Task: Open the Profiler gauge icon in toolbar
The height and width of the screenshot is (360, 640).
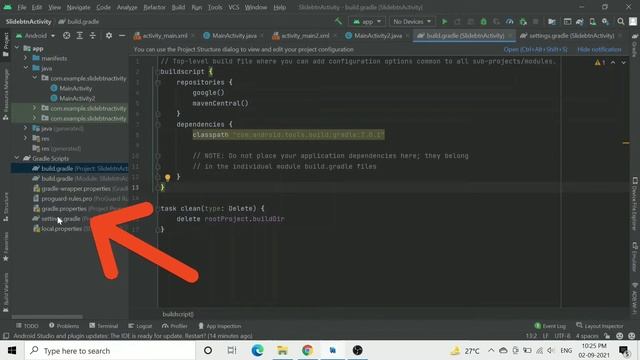Action: 509,22
